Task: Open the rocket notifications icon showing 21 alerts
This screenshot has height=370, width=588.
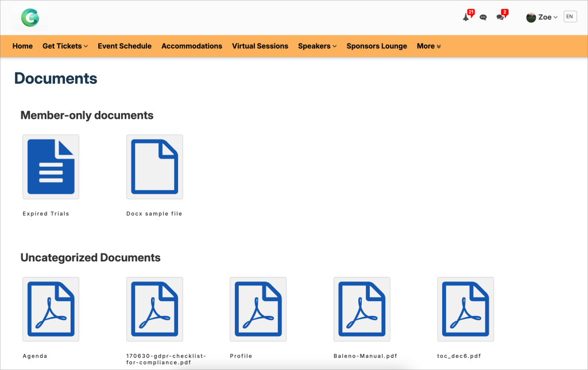Action: point(466,17)
